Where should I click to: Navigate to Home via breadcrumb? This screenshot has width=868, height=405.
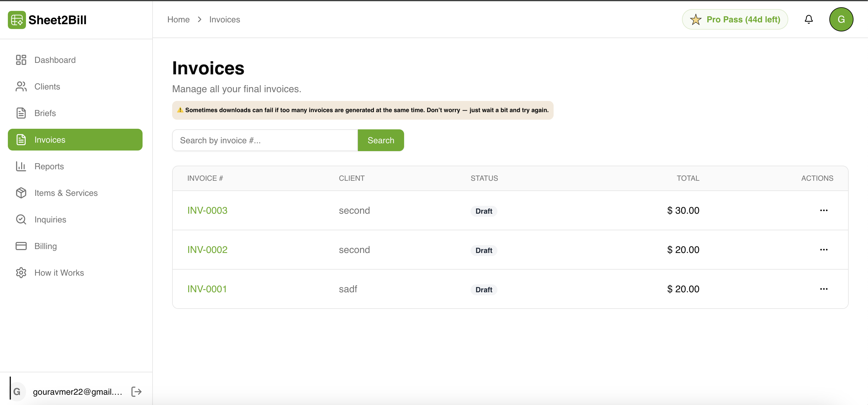[178, 19]
